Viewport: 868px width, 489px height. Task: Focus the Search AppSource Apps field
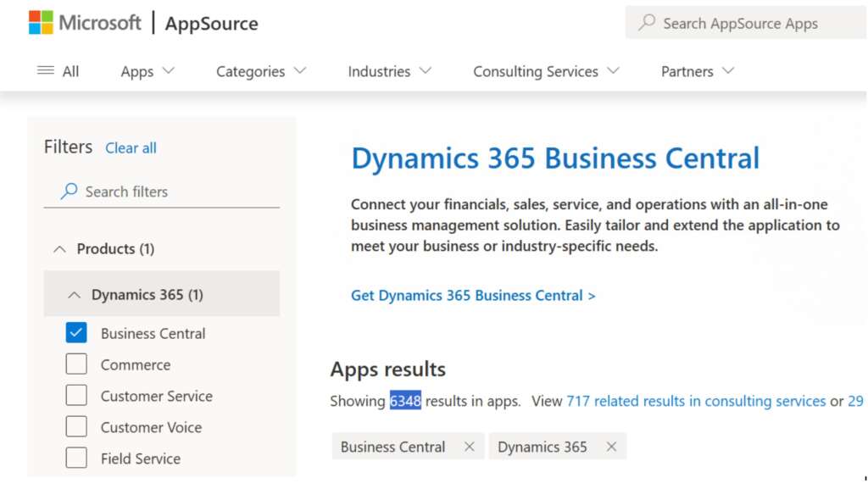pos(746,23)
